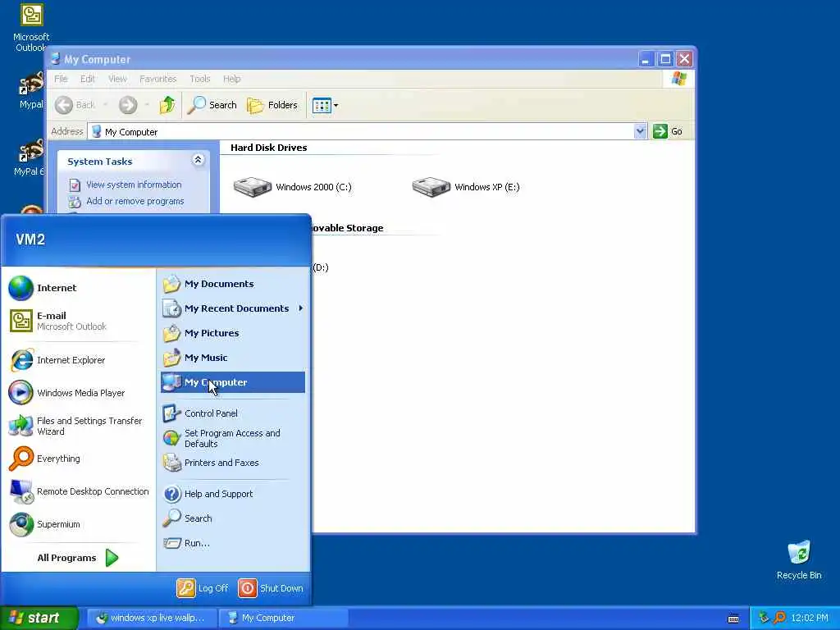Select the Windows XP (E:) drive

(466, 187)
